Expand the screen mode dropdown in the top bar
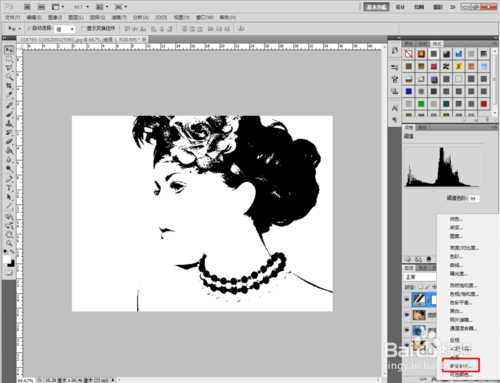 click(121, 7)
